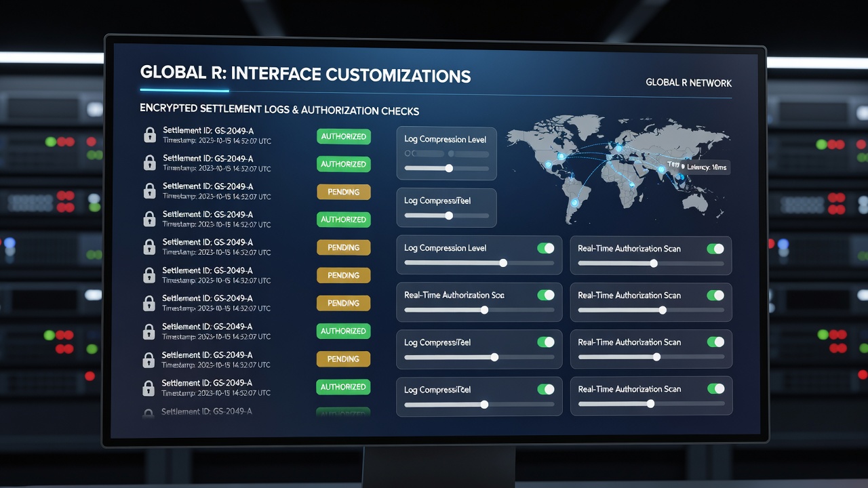
Task: Click slider in Log CompressiTeel card without a switch
Action: coord(446,216)
